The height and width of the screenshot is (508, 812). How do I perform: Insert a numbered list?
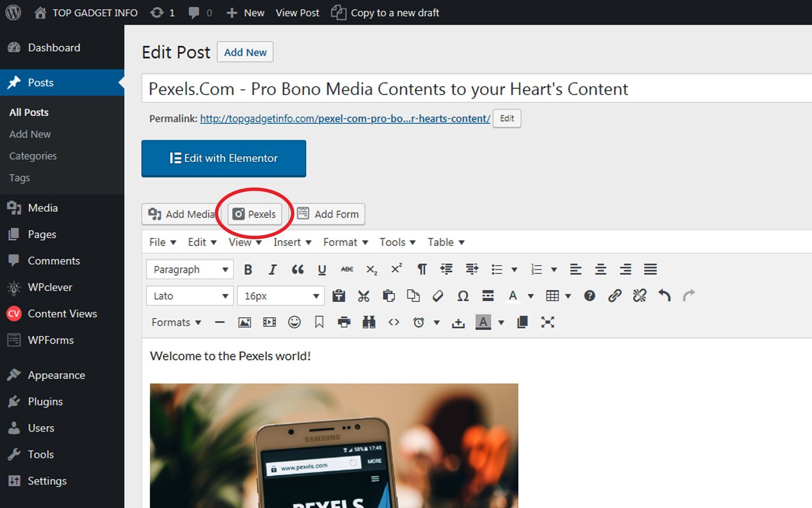[536, 269]
